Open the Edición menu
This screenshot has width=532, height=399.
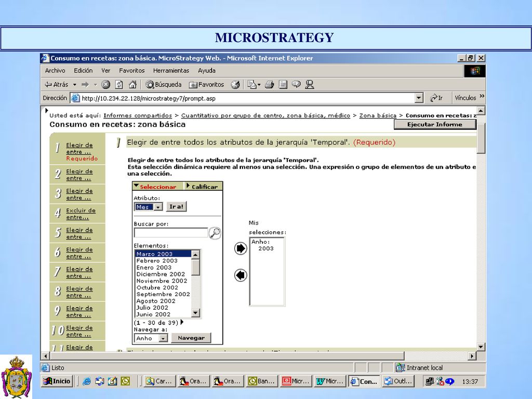click(x=83, y=71)
